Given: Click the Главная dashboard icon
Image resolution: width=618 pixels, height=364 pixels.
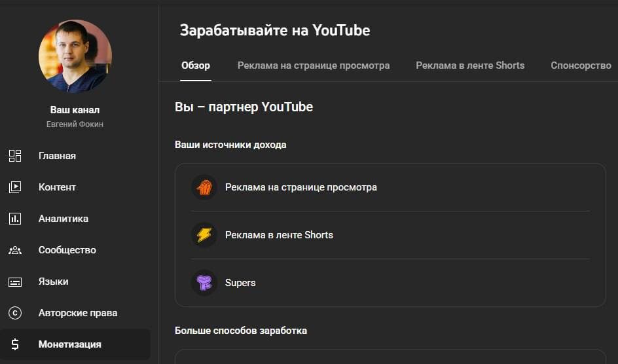Looking at the screenshot, I should point(15,156).
